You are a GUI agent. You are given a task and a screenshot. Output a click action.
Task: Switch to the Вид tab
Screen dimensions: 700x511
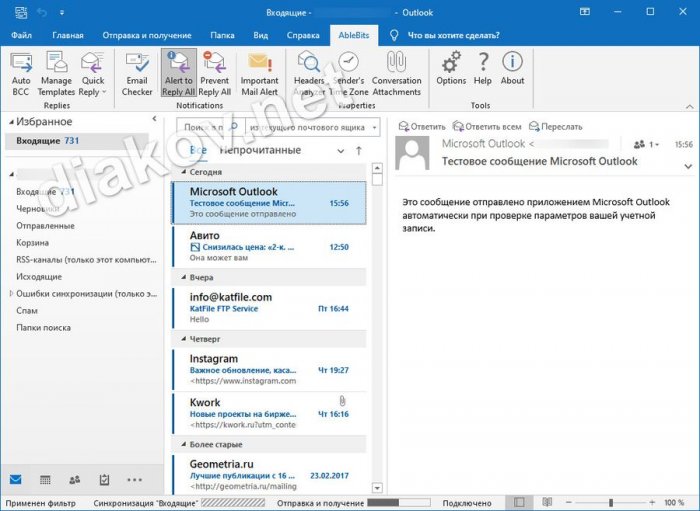(261, 35)
